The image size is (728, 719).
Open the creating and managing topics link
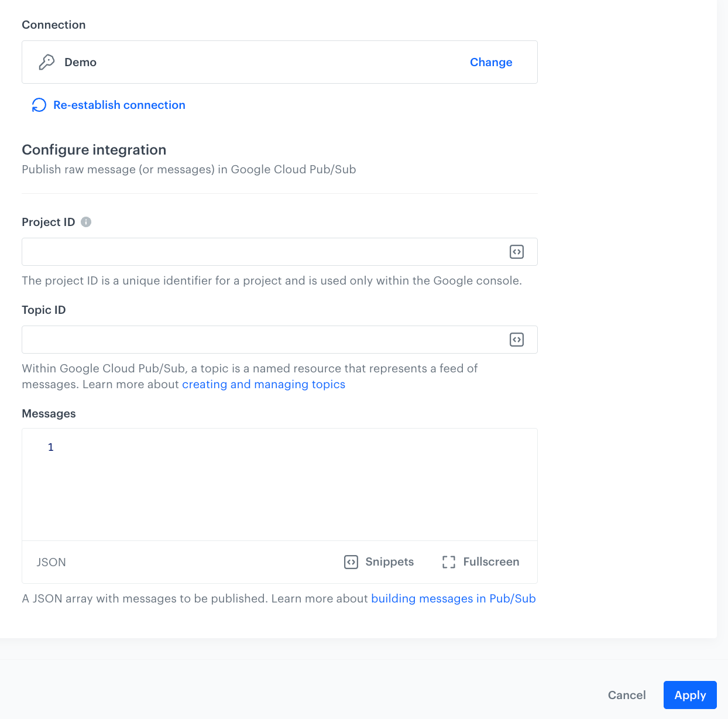point(263,384)
